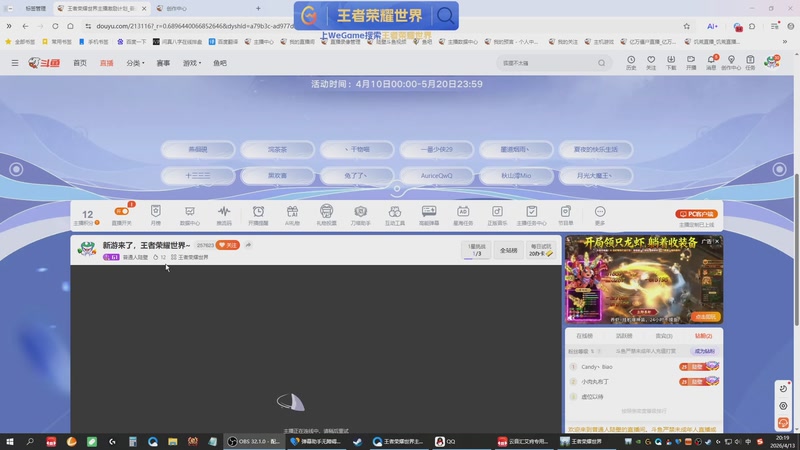Open the 消息 bell notification icon

pos(711,62)
